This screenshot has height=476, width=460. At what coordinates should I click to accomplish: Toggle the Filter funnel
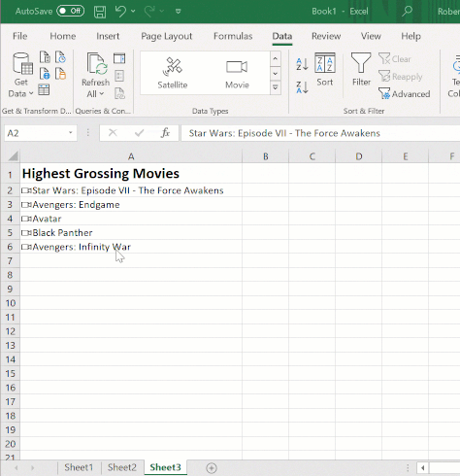361,69
